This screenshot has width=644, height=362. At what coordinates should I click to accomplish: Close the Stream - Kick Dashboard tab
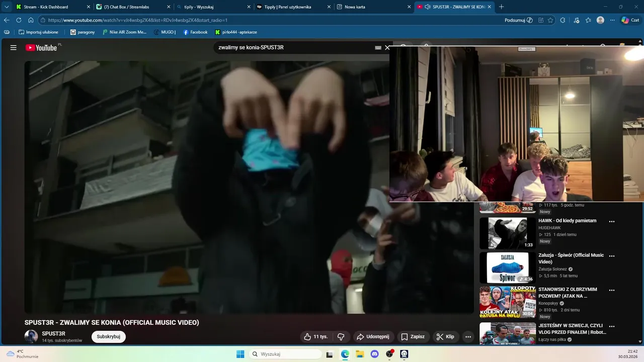click(89, 7)
